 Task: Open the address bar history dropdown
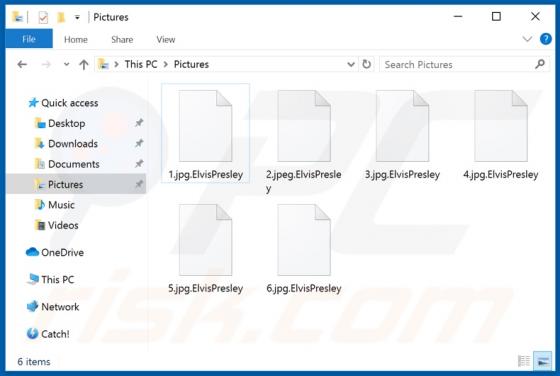click(351, 65)
